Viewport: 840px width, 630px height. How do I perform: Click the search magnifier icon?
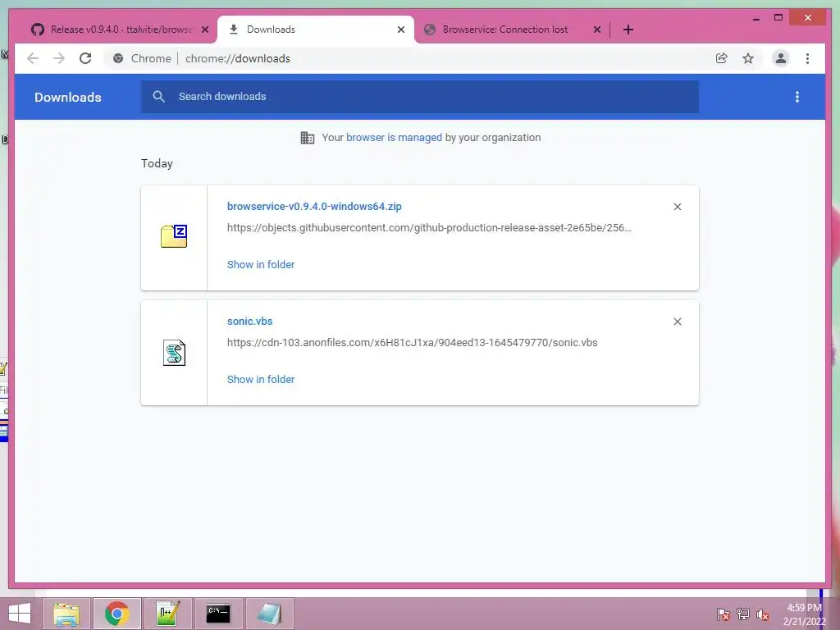[158, 97]
